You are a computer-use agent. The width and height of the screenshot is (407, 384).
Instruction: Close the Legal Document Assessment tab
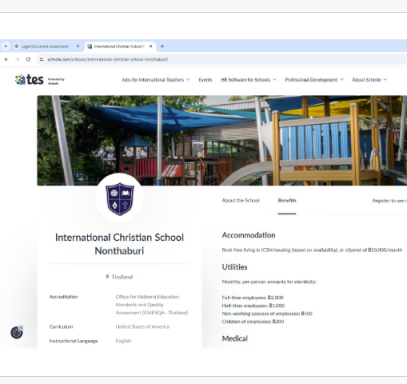[x=78, y=46]
